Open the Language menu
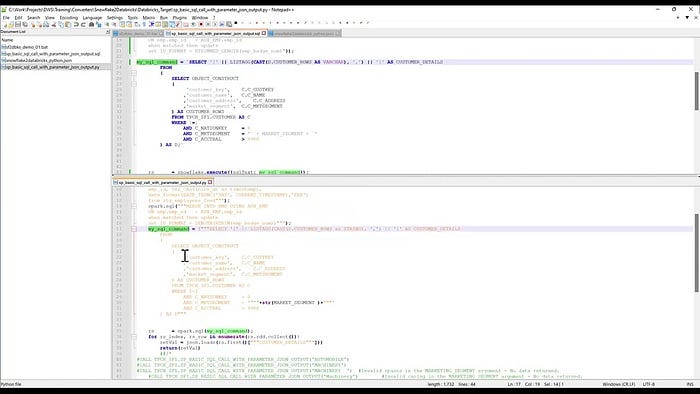The height and width of the screenshot is (394, 700). tap(92, 17)
